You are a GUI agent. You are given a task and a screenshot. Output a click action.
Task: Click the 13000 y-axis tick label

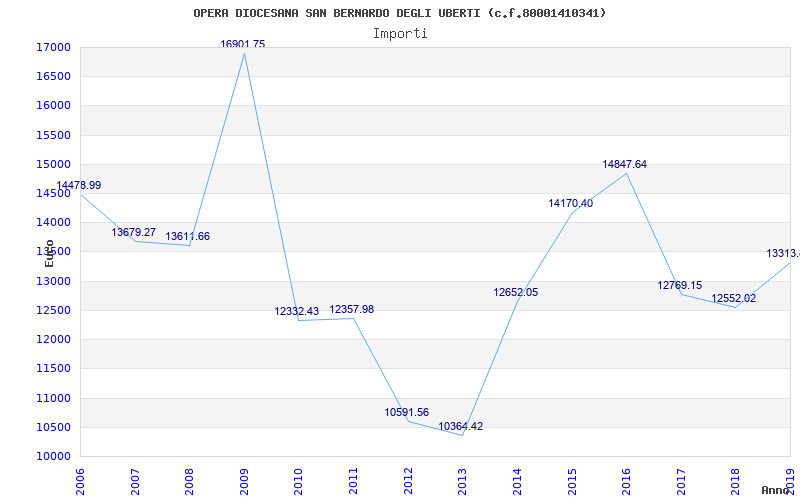[53, 281]
